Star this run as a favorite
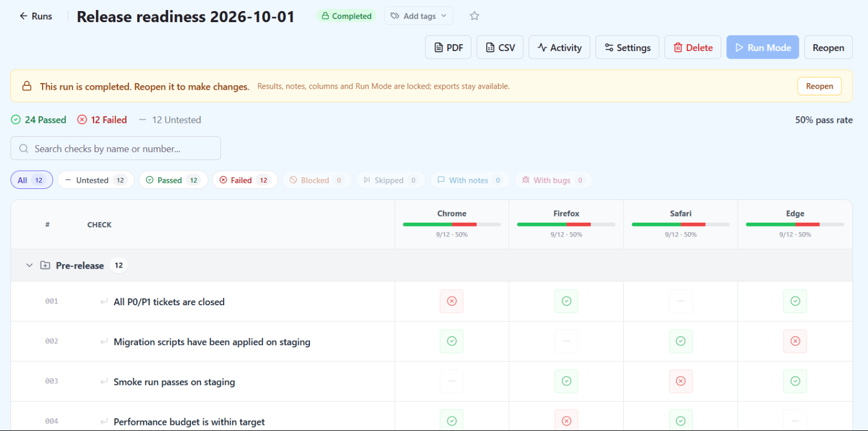868x431 pixels. coord(474,16)
